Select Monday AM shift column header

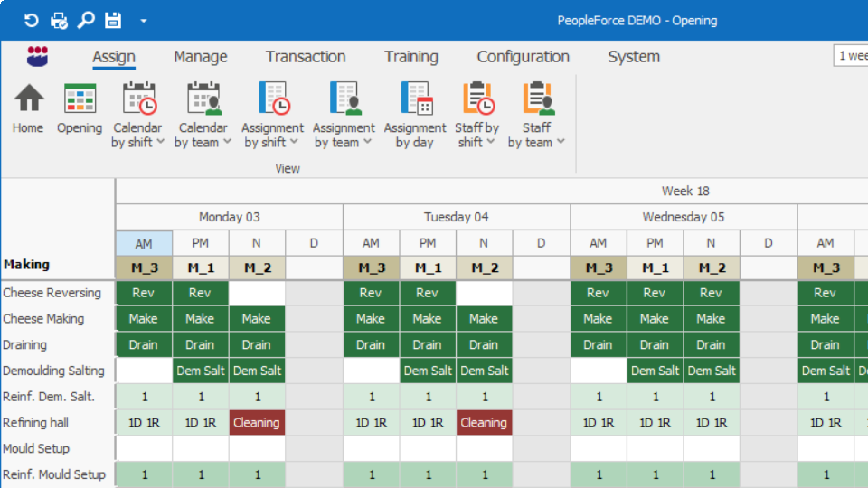coord(144,243)
